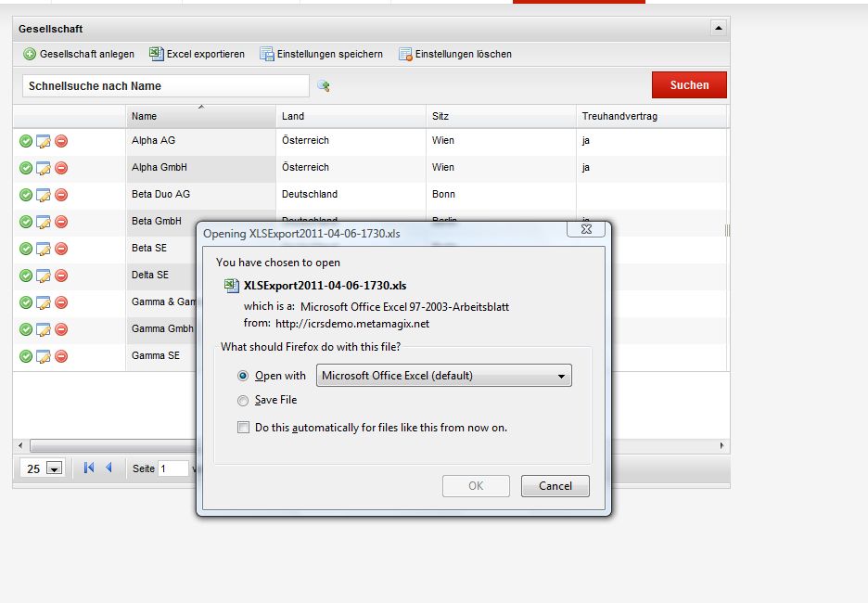The height and width of the screenshot is (603, 868).
Task: Open edit icon for Alpha GmbH
Action: tap(44, 168)
